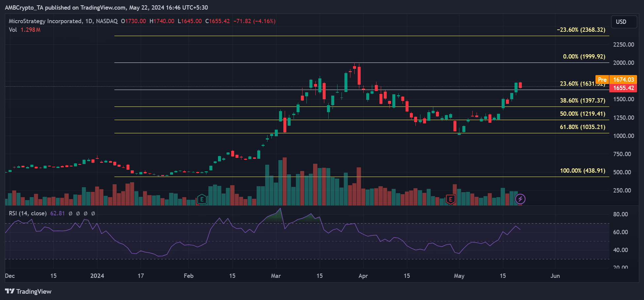This screenshot has width=644, height=300.
Task: Click the -71.82 (-4.16%) change value
Action: (254, 21)
